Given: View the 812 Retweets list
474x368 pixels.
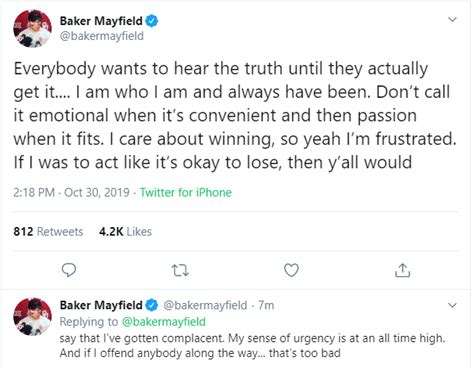Looking at the screenshot, I should [48, 231].
